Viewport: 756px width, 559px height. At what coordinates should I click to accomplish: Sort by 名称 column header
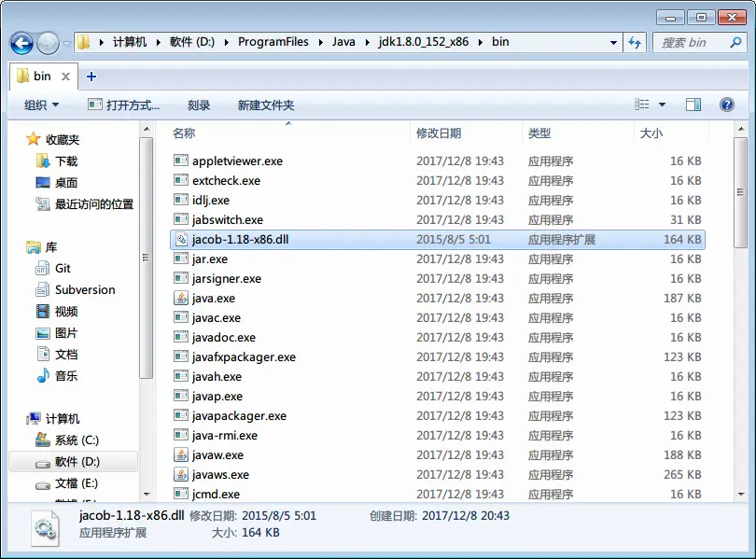point(184,133)
